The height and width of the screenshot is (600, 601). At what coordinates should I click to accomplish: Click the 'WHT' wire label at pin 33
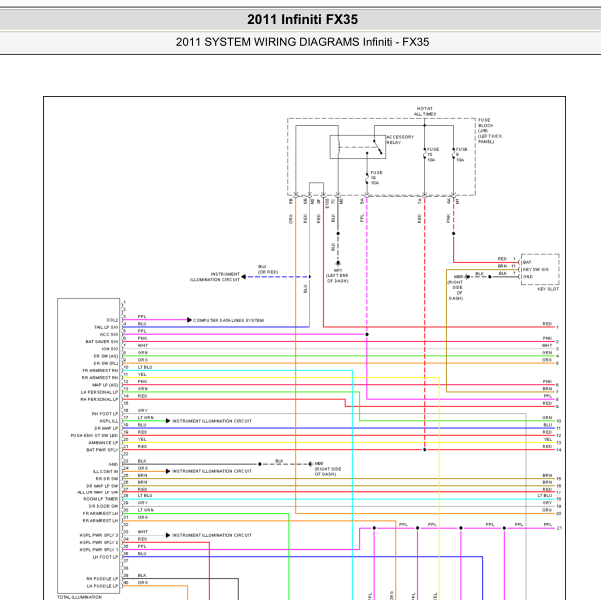tap(143, 532)
